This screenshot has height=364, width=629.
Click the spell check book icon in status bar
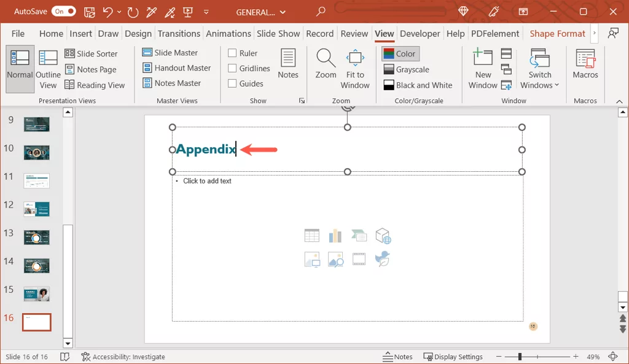(64, 357)
